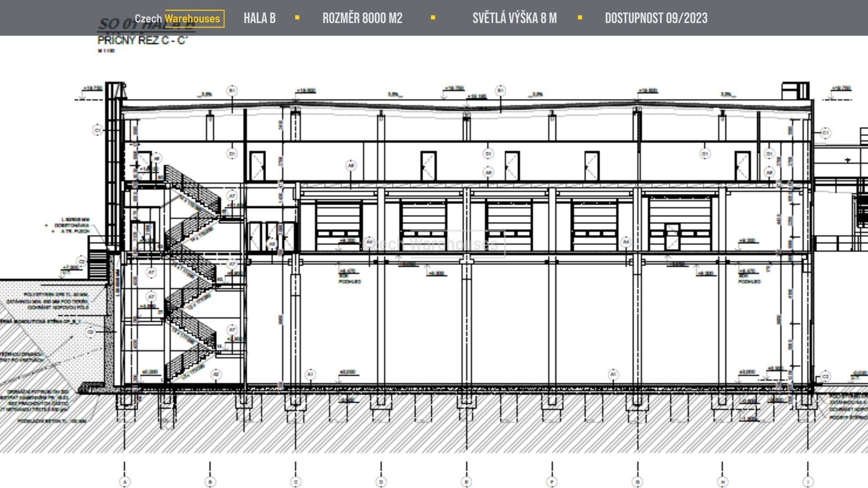Image resolution: width=868 pixels, height=488 pixels.
Task: Click the PŘÍČNÝ ŘEZ C - C' drawing title
Action: click(142, 40)
